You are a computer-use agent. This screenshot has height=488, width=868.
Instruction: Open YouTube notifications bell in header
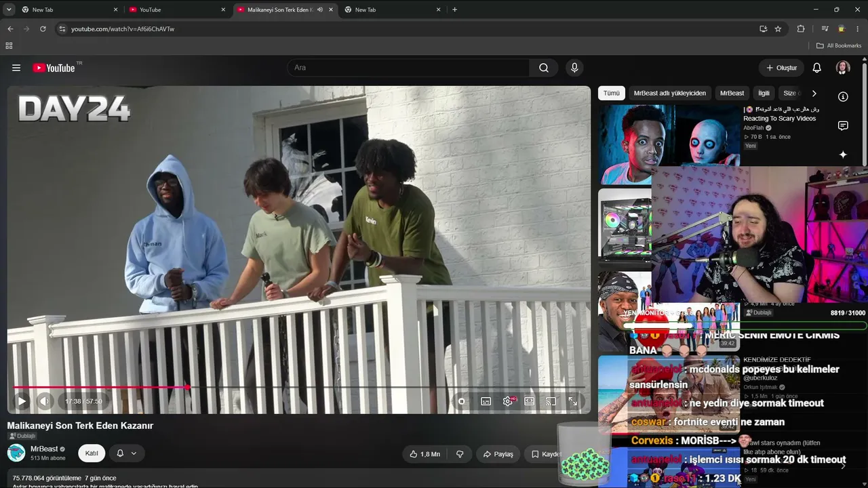coord(817,68)
